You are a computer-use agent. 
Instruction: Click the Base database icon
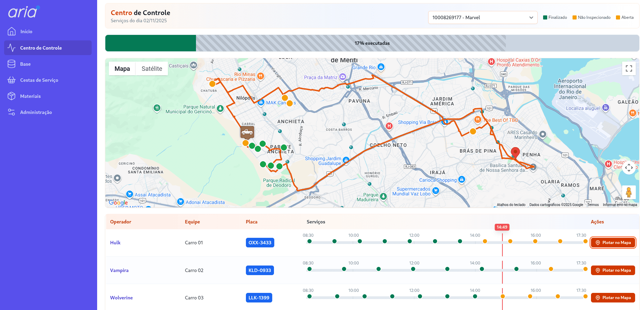pyautogui.click(x=12, y=64)
